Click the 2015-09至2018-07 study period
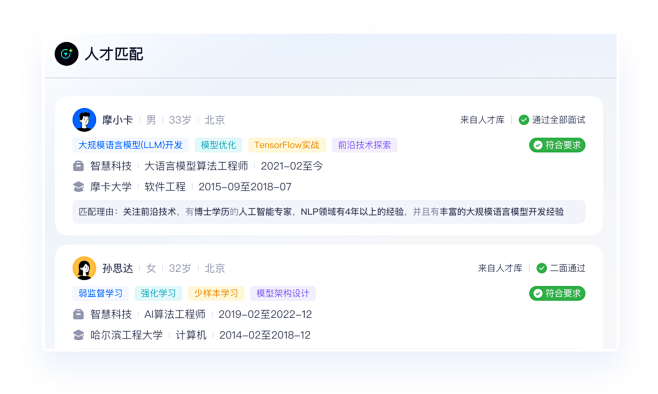Viewport: 658px width, 394px height. pos(245,187)
